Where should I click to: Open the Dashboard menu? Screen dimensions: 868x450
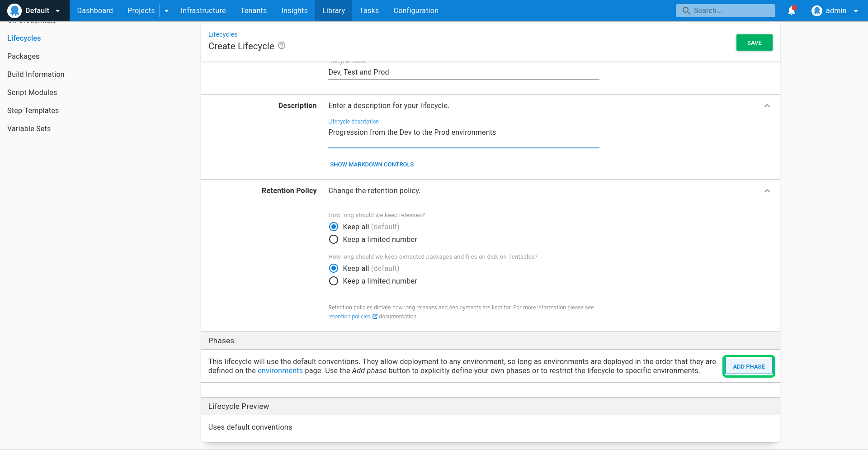pos(95,10)
